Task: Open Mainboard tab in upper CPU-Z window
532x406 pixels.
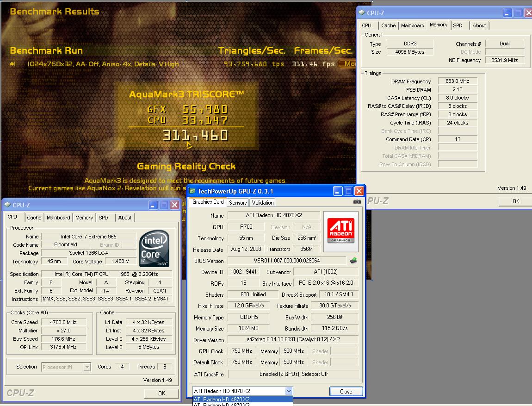Action: tap(413, 25)
